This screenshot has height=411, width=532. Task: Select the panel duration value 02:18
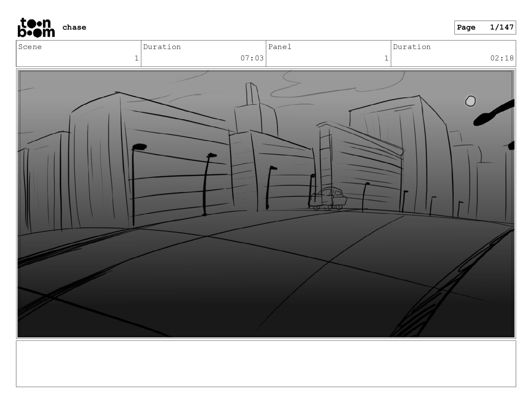502,58
